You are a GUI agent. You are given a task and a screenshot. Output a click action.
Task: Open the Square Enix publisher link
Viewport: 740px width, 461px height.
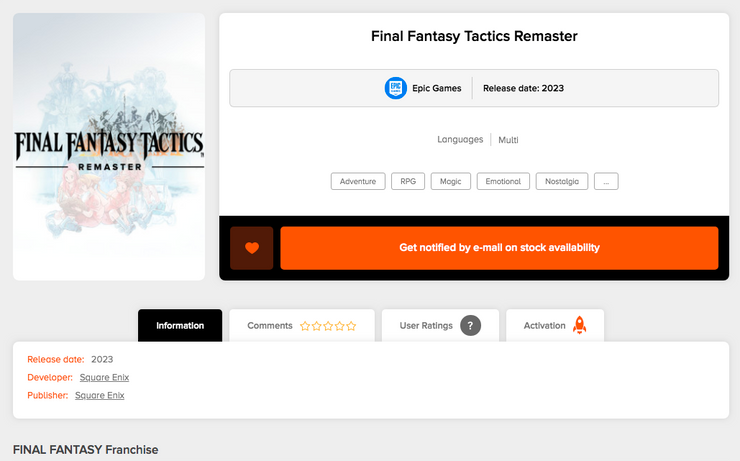click(99, 395)
